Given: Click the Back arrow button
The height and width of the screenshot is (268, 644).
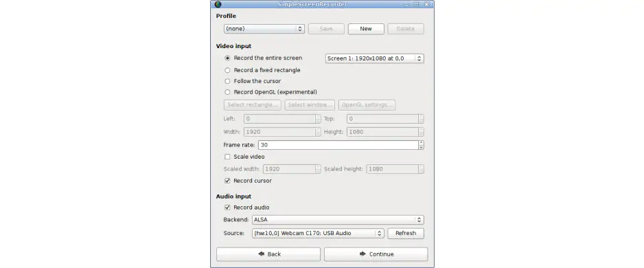Looking at the screenshot, I should click(268, 254).
